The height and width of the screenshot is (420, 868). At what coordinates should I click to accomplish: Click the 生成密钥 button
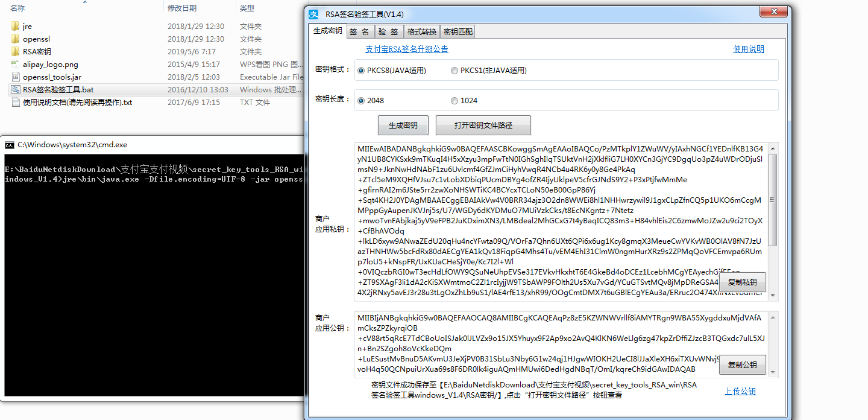pyautogui.click(x=403, y=126)
